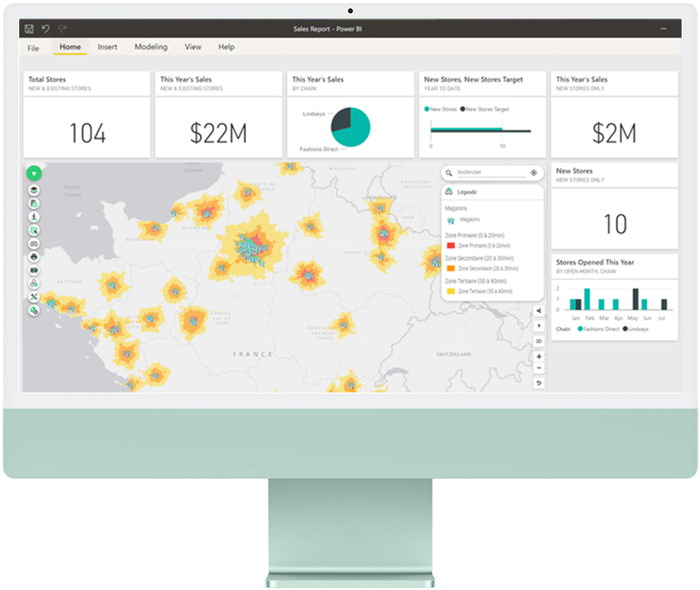Click the red Zone Primaire swatch
This screenshot has width=700, height=590.
pyautogui.click(x=450, y=245)
